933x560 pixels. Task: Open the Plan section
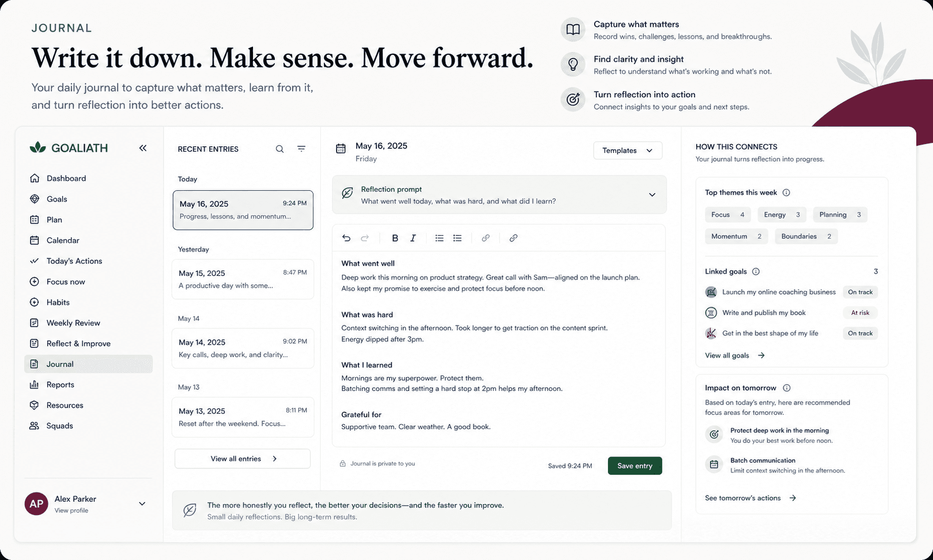pos(88,220)
